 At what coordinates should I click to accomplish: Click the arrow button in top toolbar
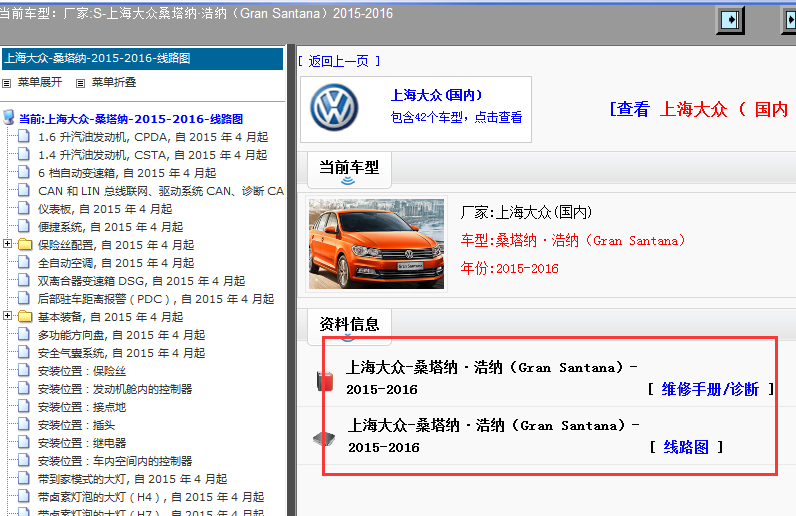(730, 20)
